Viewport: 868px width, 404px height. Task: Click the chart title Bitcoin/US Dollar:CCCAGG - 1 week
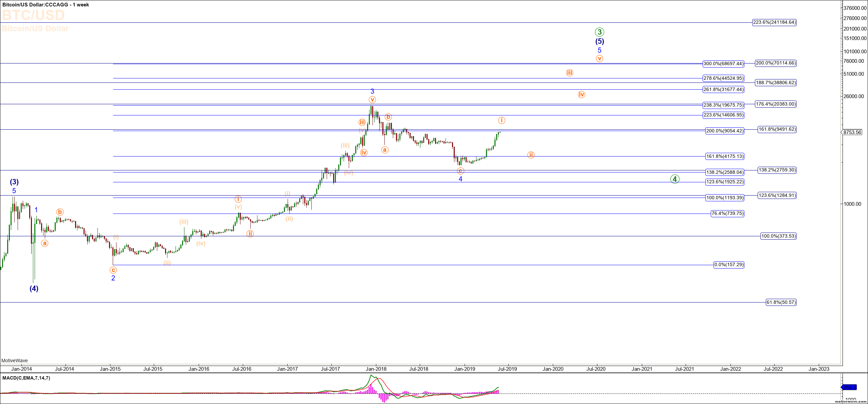pos(46,5)
